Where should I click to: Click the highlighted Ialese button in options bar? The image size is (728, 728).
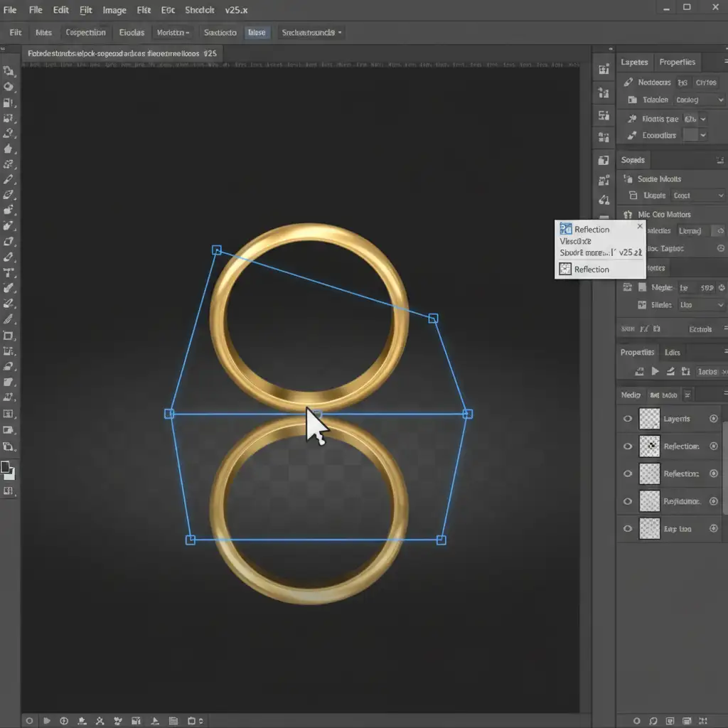click(x=257, y=33)
